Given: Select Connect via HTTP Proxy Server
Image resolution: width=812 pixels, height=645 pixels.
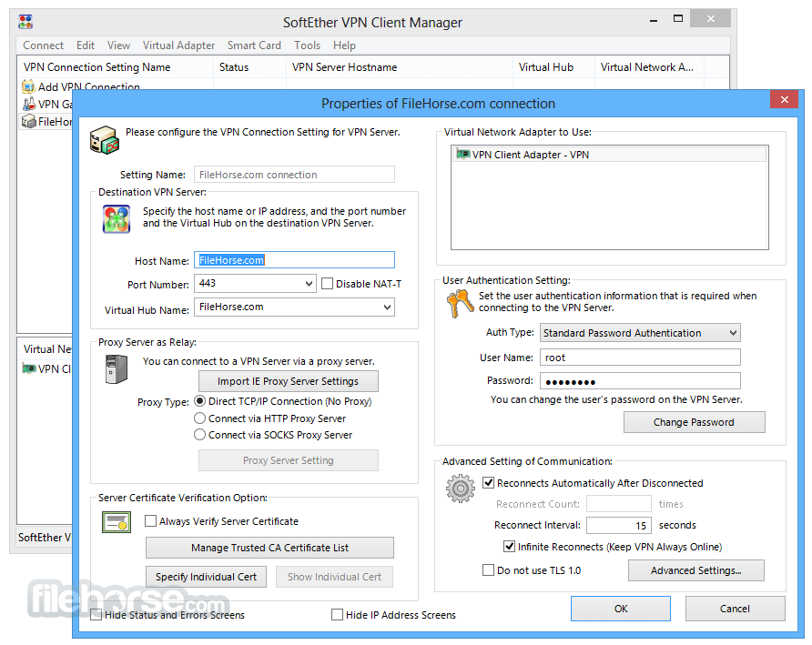Looking at the screenshot, I should pos(200,418).
